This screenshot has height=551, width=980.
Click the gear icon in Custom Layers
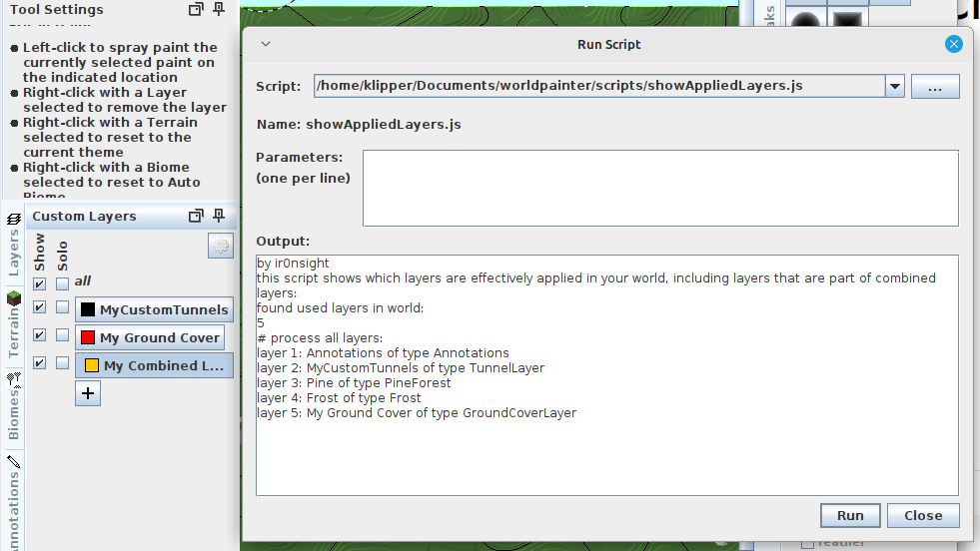click(221, 246)
